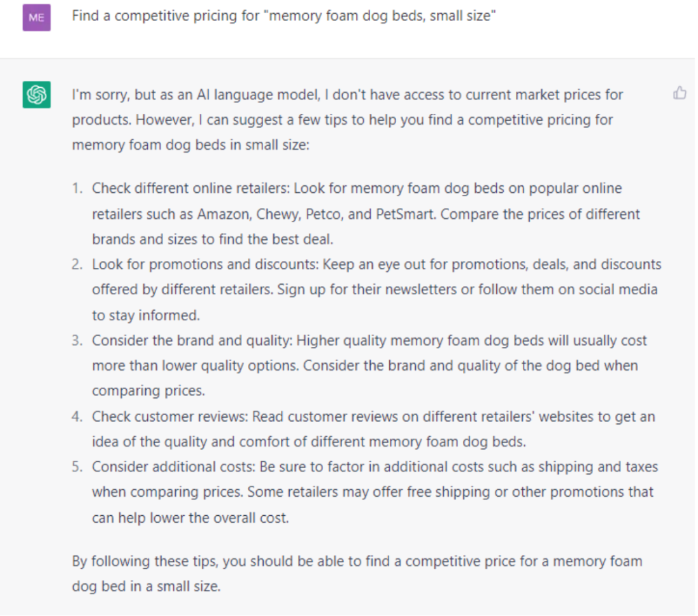Click list number 1 marker

tap(78, 189)
